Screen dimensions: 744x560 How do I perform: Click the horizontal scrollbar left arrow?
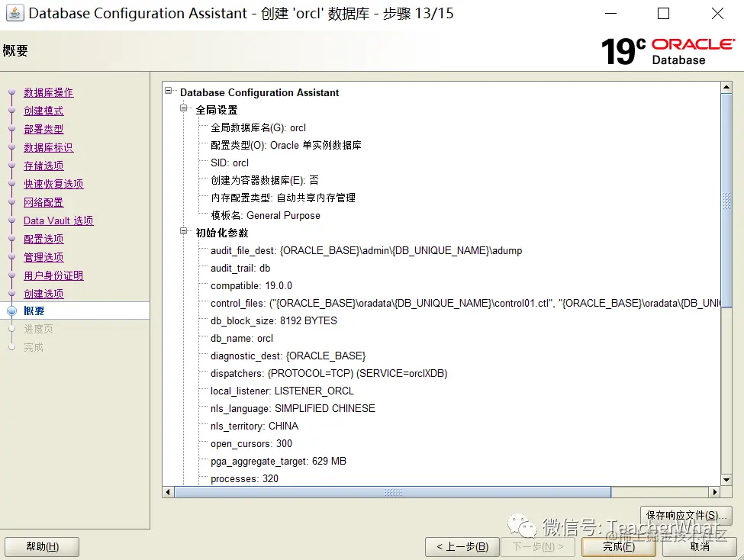click(x=168, y=492)
